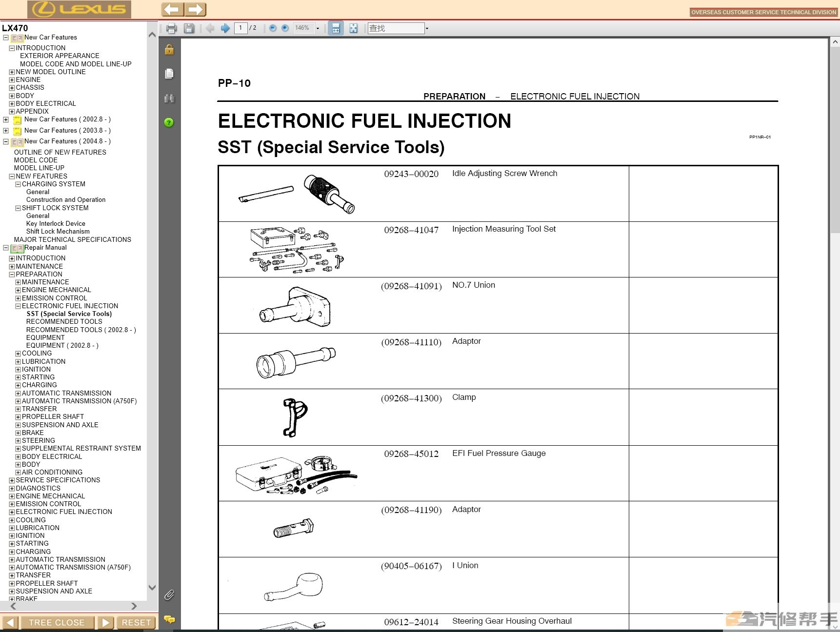This screenshot has width=840, height=632.
Task: Click the document scrollbar thumb
Action: coord(835,140)
